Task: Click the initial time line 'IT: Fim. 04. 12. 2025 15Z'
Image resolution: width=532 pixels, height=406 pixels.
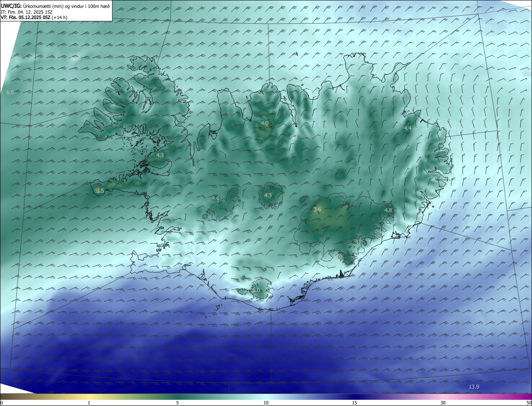Action: pos(27,12)
